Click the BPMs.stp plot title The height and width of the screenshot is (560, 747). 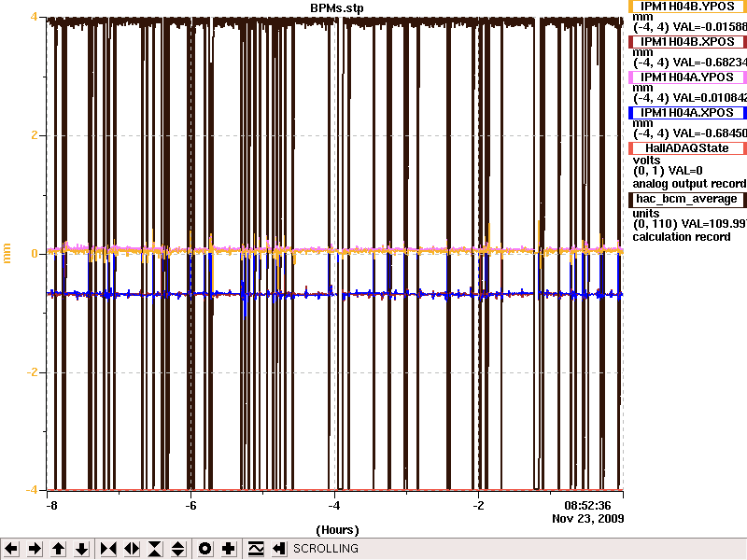tap(337, 8)
